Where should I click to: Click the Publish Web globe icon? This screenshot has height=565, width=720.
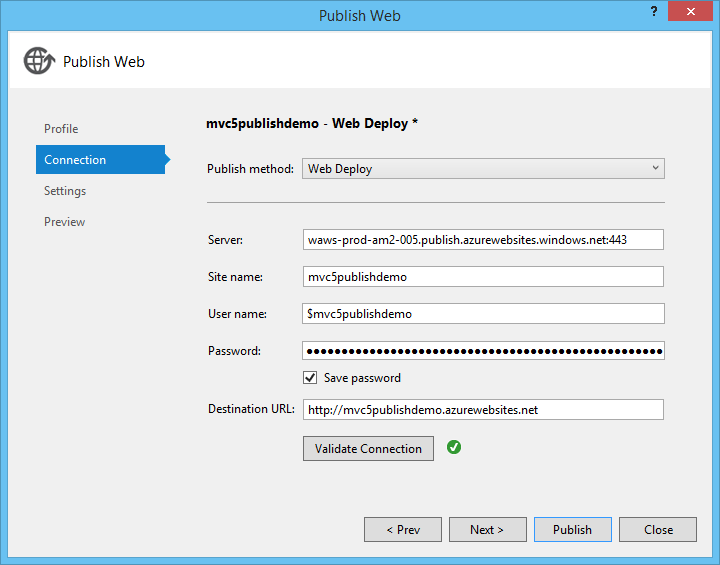click(39, 61)
